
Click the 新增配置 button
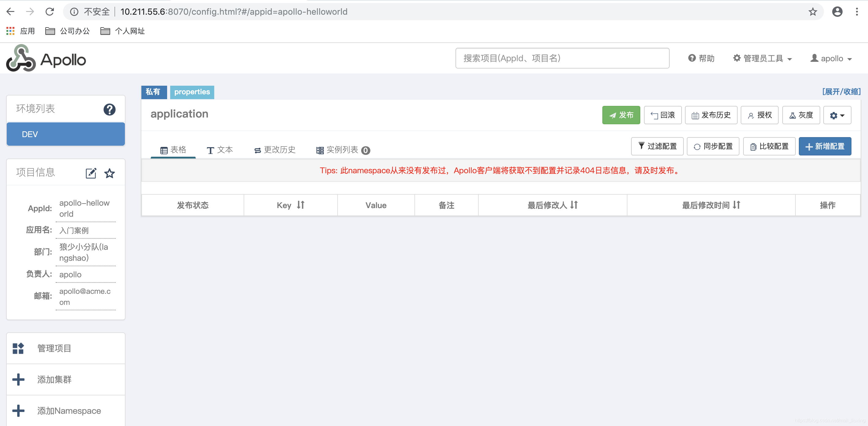pos(825,146)
